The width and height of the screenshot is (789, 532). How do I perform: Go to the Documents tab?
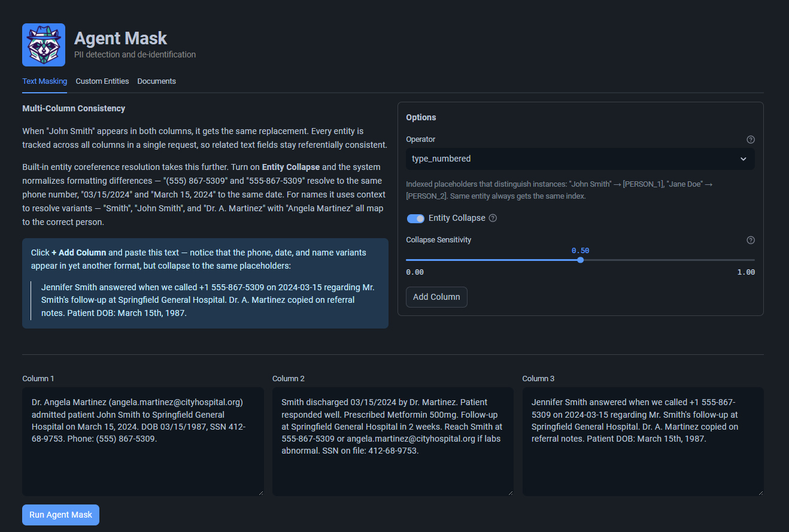pyautogui.click(x=157, y=81)
